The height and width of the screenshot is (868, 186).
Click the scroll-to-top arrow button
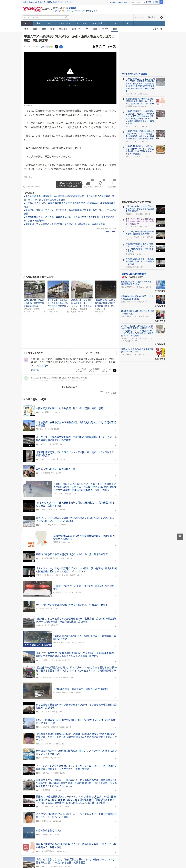point(180,537)
